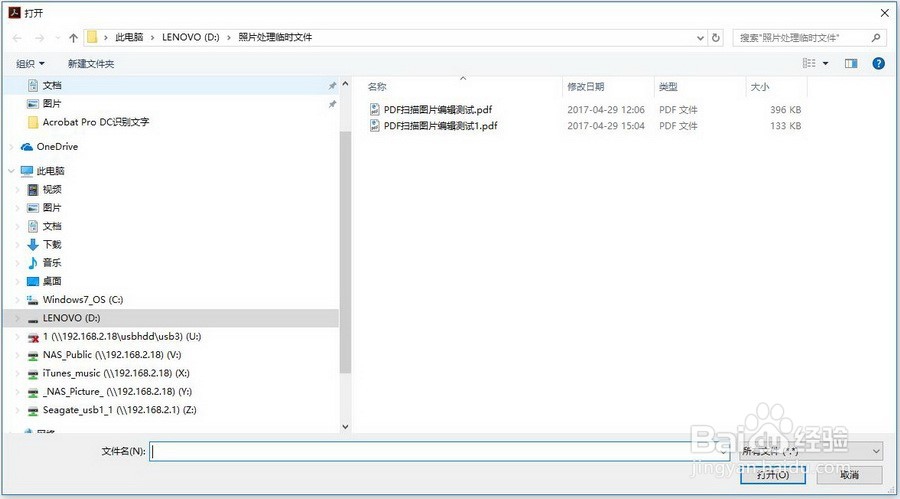The width and height of the screenshot is (900, 499).
Task: Click the iTunes_music drive icon
Action: [33, 374]
